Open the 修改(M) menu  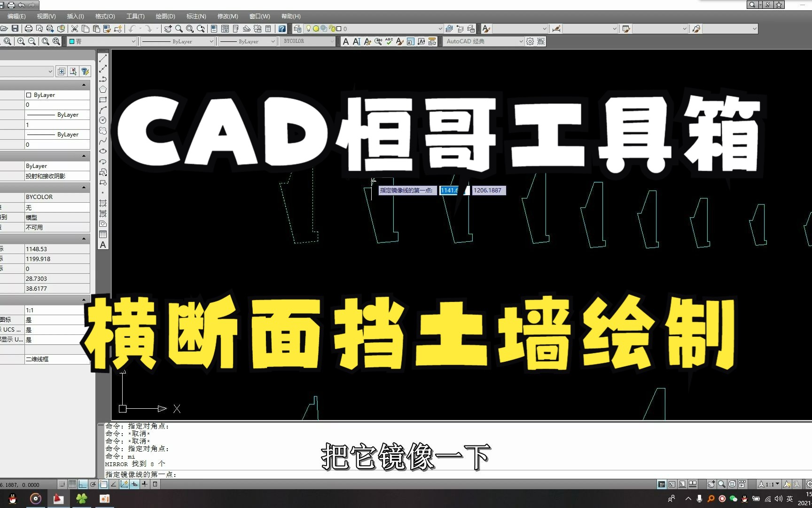click(226, 16)
